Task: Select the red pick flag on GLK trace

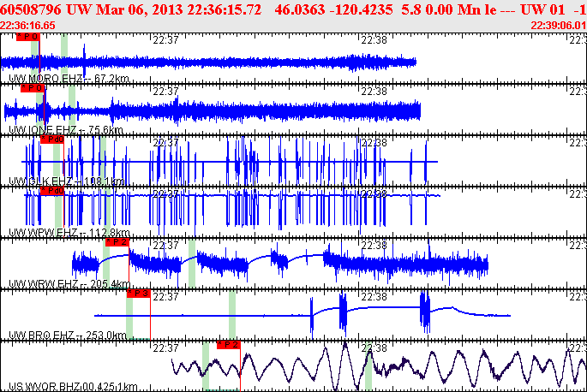Action: coord(51,139)
